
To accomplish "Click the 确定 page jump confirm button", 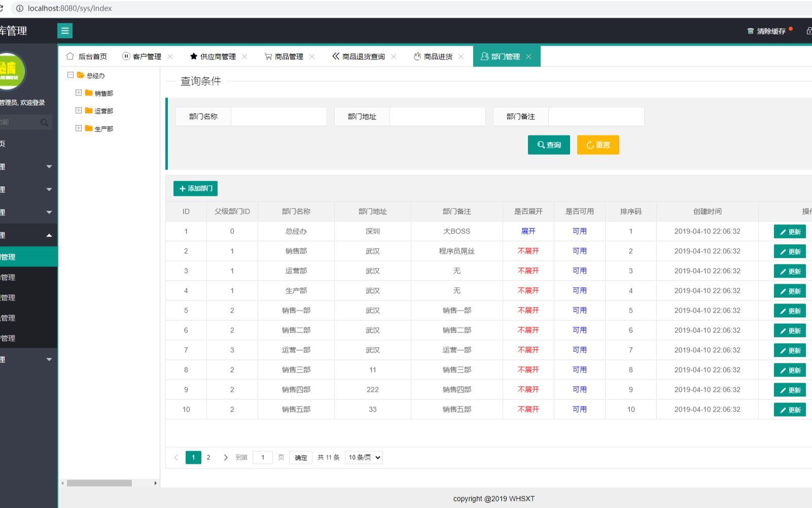I will click(x=301, y=457).
